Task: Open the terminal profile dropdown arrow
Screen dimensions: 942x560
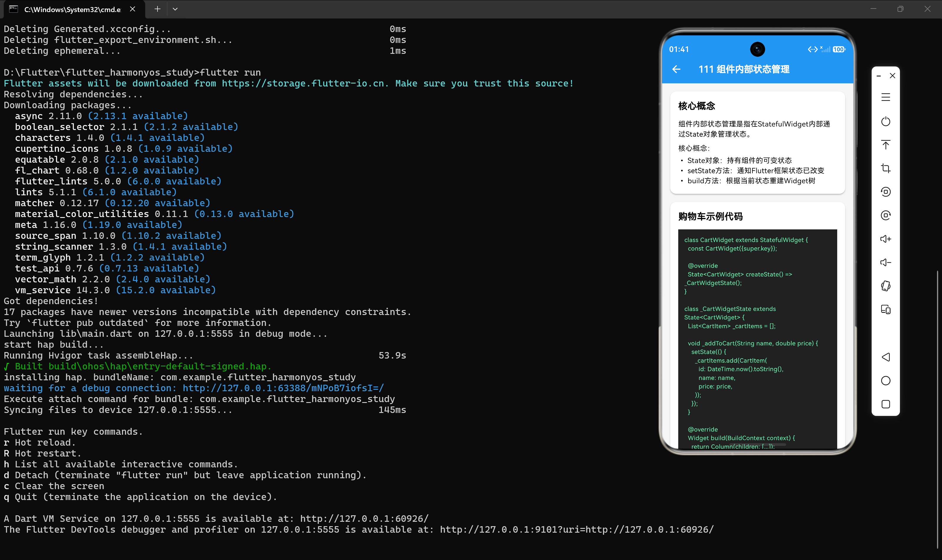Action: click(x=175, y=9)
